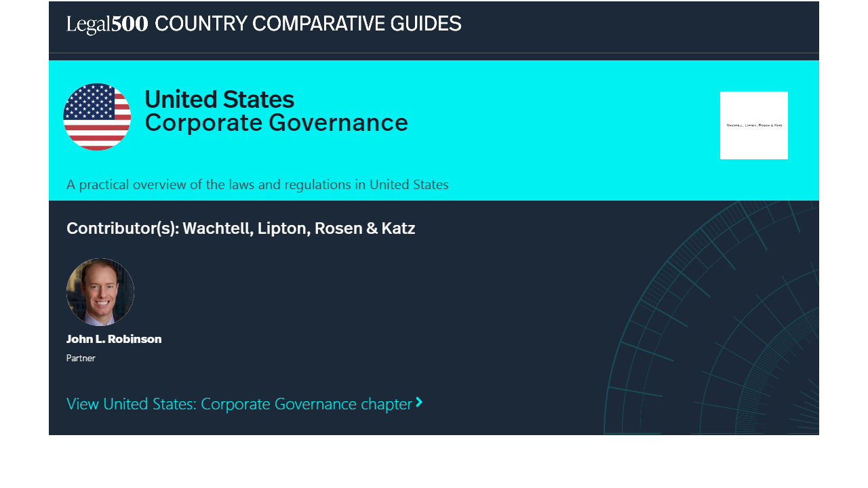
Task: Click the practical overview subtitle text
Action: tap(257, 184)
